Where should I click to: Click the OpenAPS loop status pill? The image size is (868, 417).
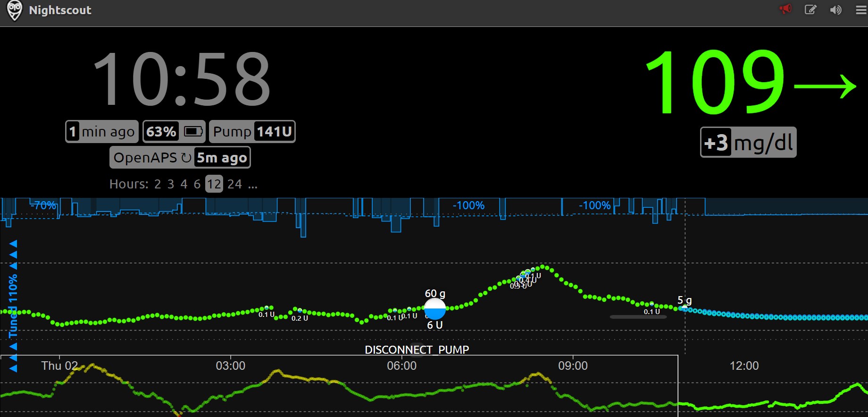coord(180,157)
